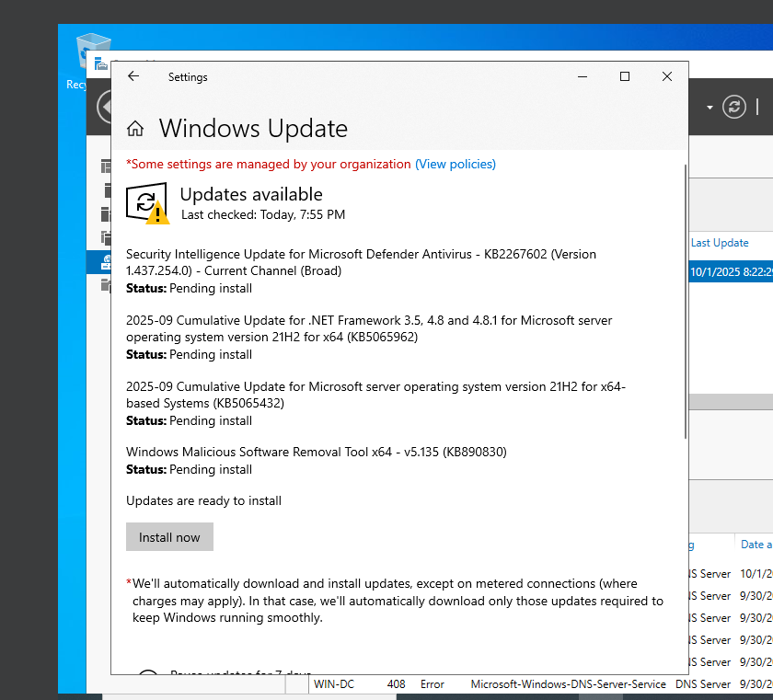Select the KB2267602 Defender update text

click(x=361, y=262)
